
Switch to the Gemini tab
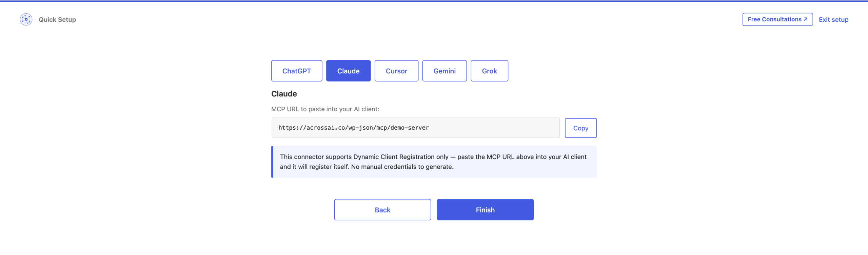tap(445, 71)
